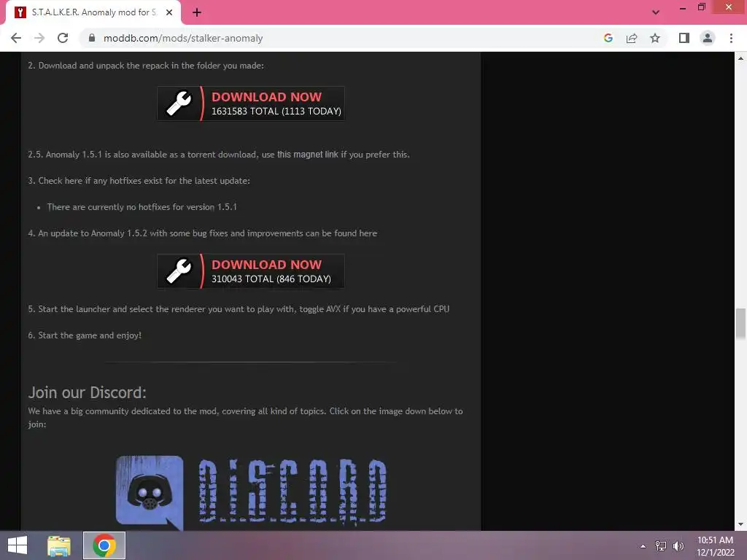
Task: Open network status tray icon
Action: click(x=661, y=546)
